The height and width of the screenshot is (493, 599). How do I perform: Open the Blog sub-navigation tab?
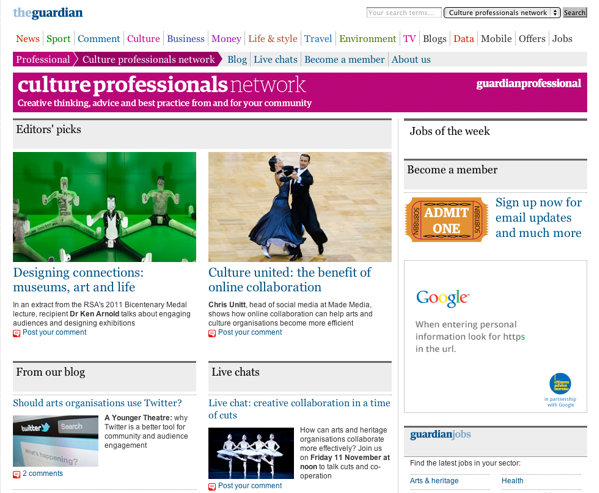237,60
